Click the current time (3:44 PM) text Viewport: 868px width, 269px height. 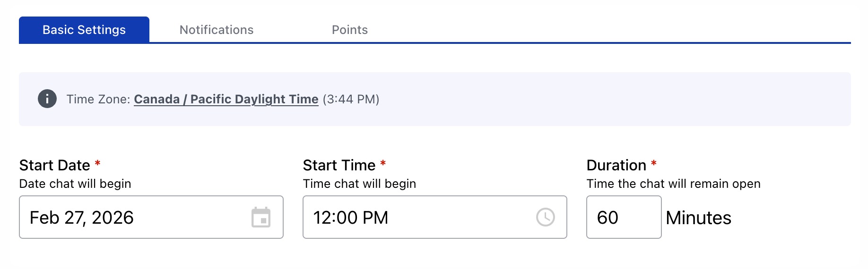pyautogui.click(x=351, y=99)
